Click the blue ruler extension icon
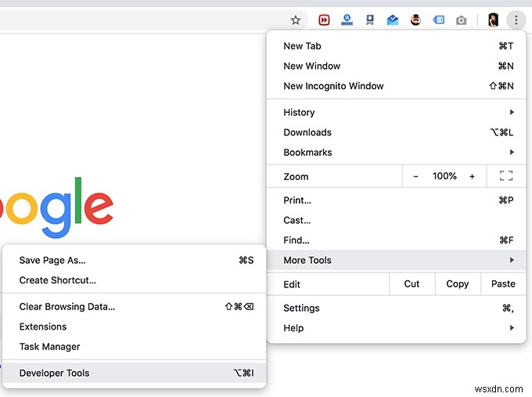Image resolution: width=532 pixels, height=397 pixels. (347, 20)
